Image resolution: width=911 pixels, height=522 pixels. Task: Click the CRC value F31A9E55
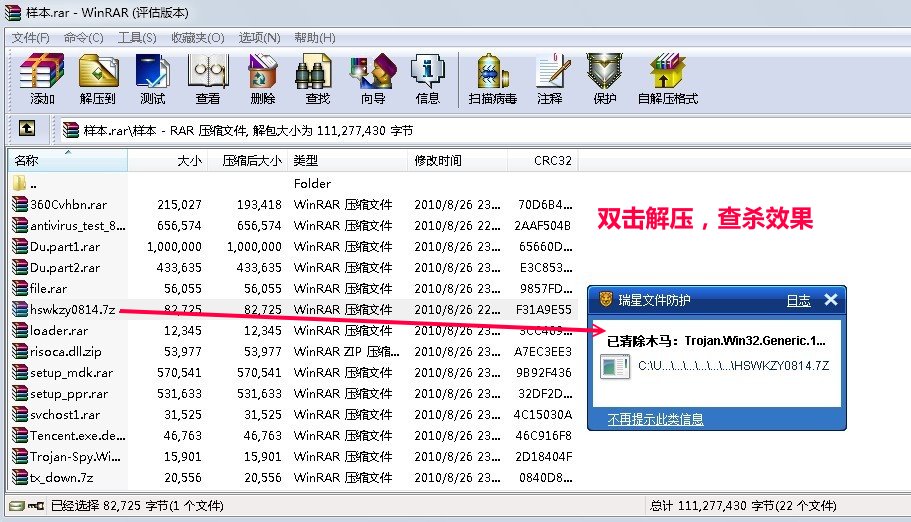click(544, 310)
